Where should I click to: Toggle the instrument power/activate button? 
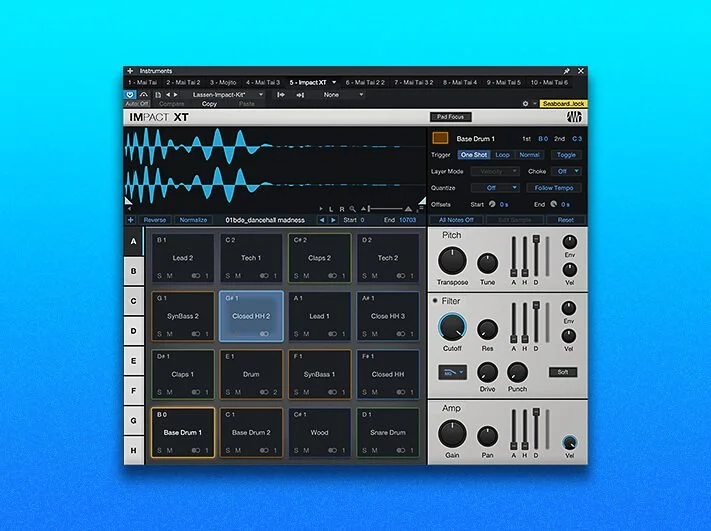coord(130,95)
